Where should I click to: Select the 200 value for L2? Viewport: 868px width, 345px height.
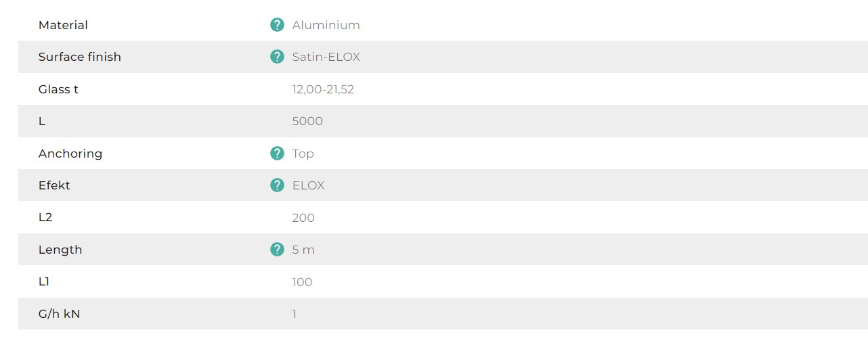pyautogui.click(x=303, y=218)
